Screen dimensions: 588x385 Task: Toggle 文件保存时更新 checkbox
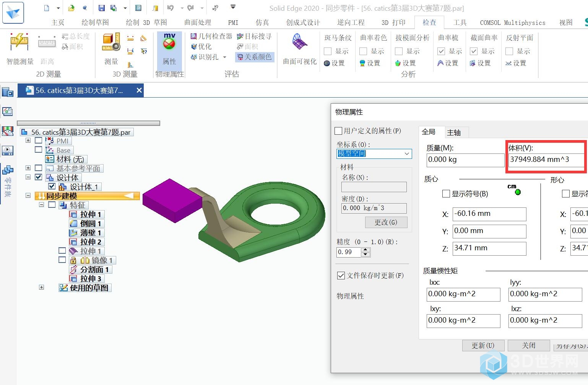[x=341, y=276]
